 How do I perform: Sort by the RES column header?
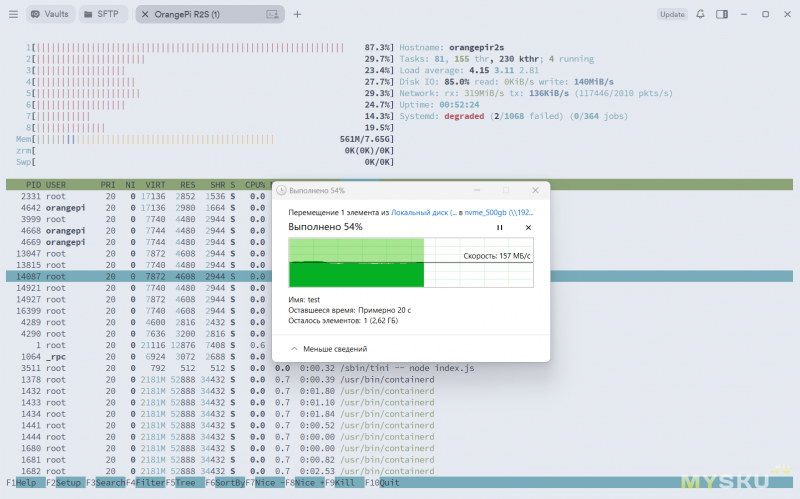[188, 185]
